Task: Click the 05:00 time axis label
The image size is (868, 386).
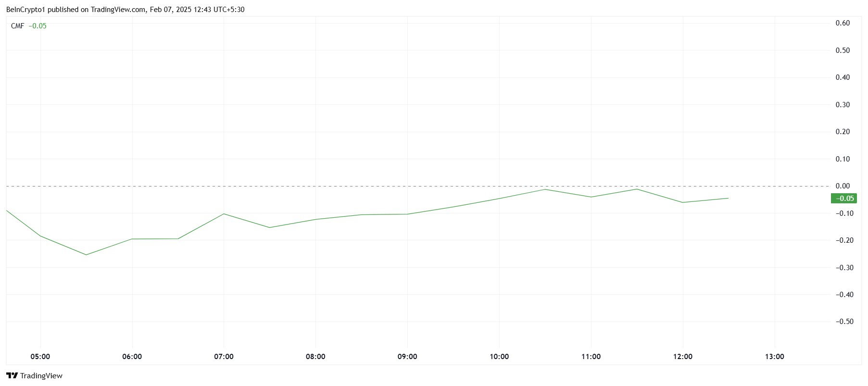Action: (x=40, y=357)
